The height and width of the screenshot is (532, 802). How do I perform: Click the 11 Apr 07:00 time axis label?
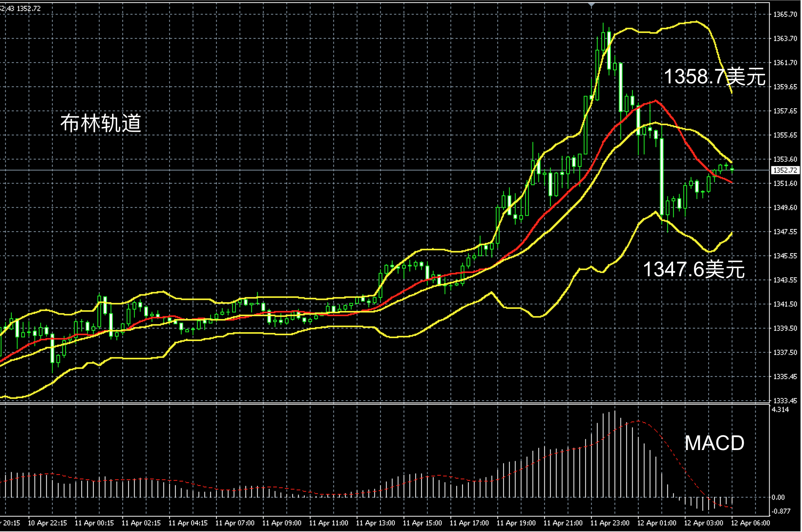click(235, 523)
